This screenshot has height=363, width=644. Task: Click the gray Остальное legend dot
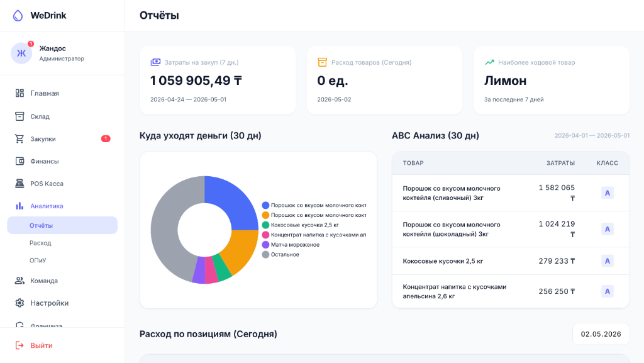coord(265,255)
